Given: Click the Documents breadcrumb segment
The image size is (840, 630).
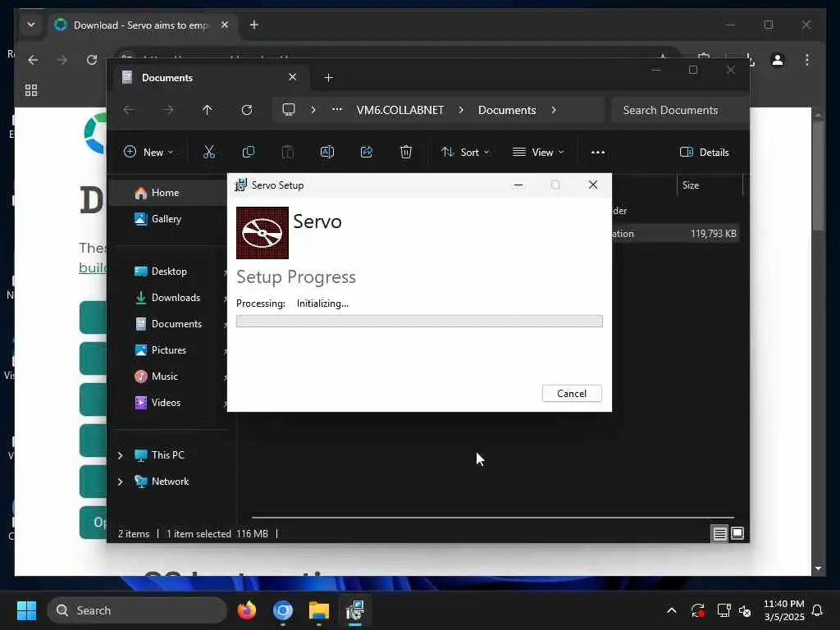Looking at the screenshot, I should click(x=507, y=110).
